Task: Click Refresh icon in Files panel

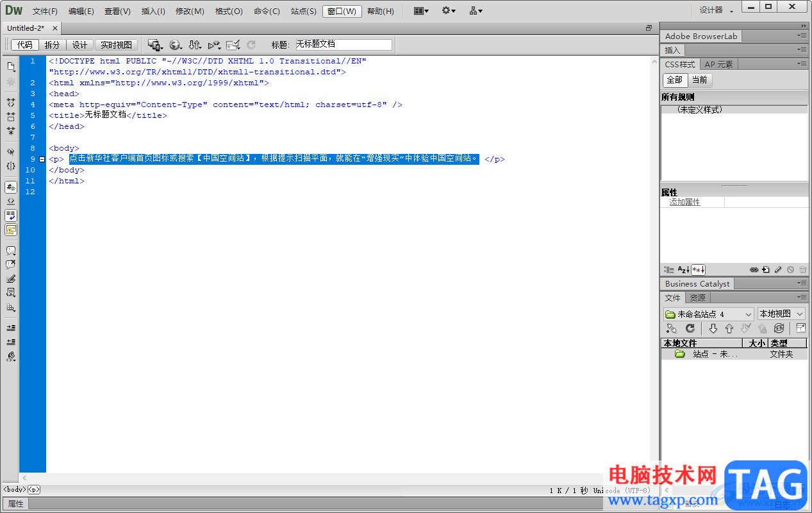Action: coord(690,328)
